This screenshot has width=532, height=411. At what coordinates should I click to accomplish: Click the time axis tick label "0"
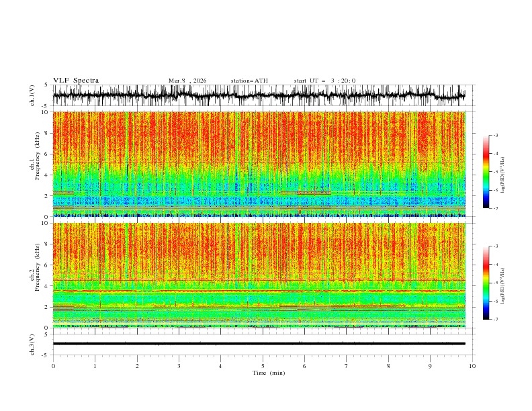(53, 366)
